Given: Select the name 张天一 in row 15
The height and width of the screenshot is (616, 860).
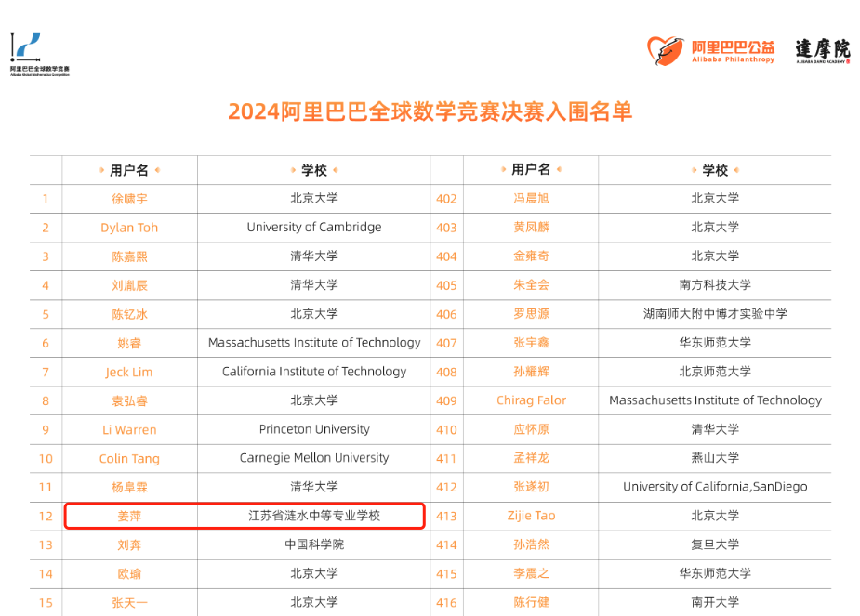Looking at the screenshot, I should (x=129, y=603).
